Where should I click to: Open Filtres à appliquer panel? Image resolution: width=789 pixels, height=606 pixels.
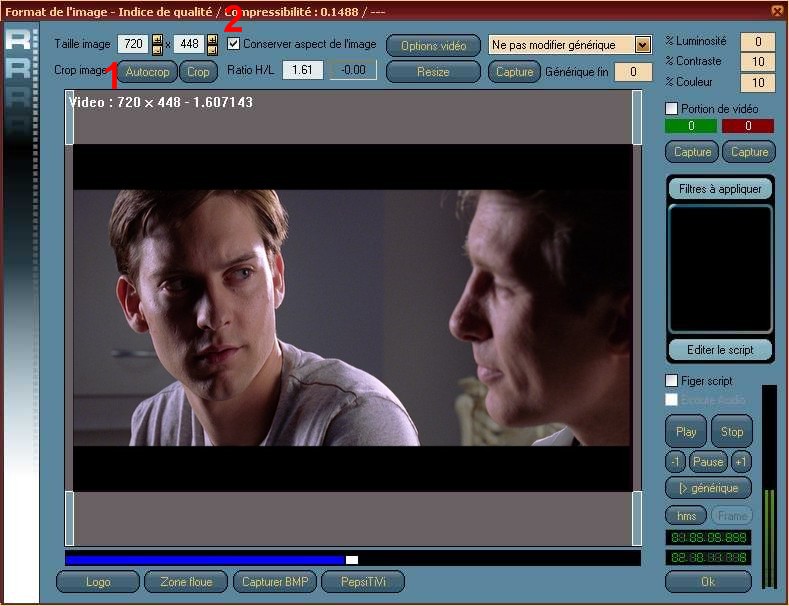[720, 188]
